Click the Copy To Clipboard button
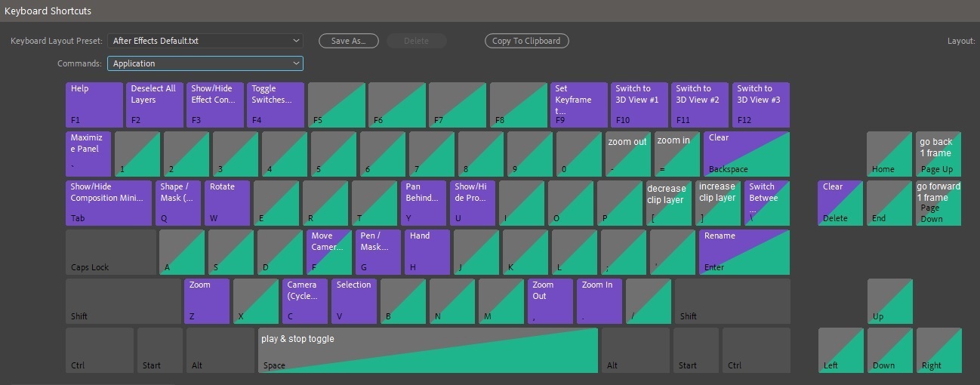980x385 pixels. pos(526,41)
